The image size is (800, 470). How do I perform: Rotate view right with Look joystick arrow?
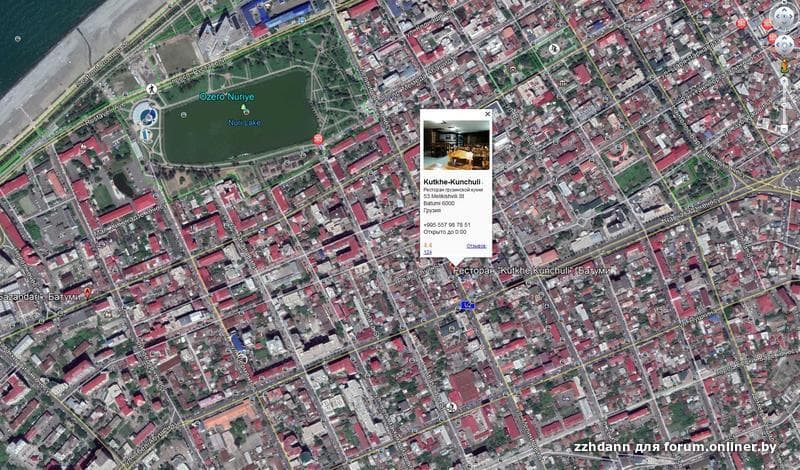pos(791,16)
